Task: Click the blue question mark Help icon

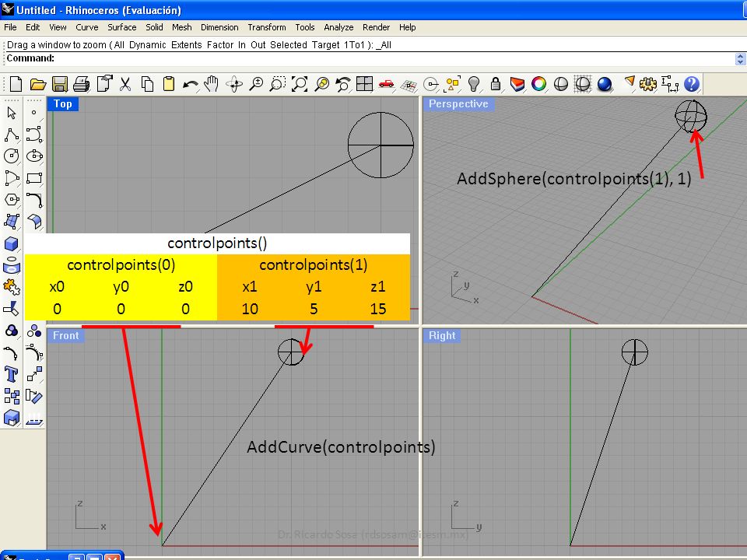Action: pyautogui.click(x=691, y=84)
